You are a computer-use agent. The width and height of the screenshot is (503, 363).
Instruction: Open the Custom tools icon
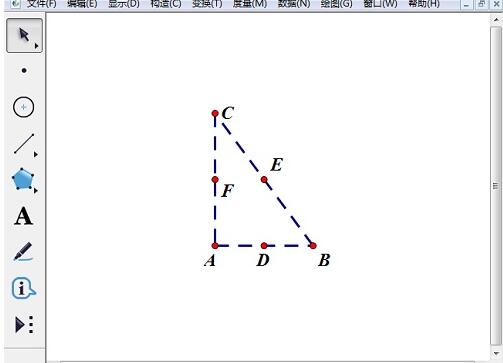(24, 324)
